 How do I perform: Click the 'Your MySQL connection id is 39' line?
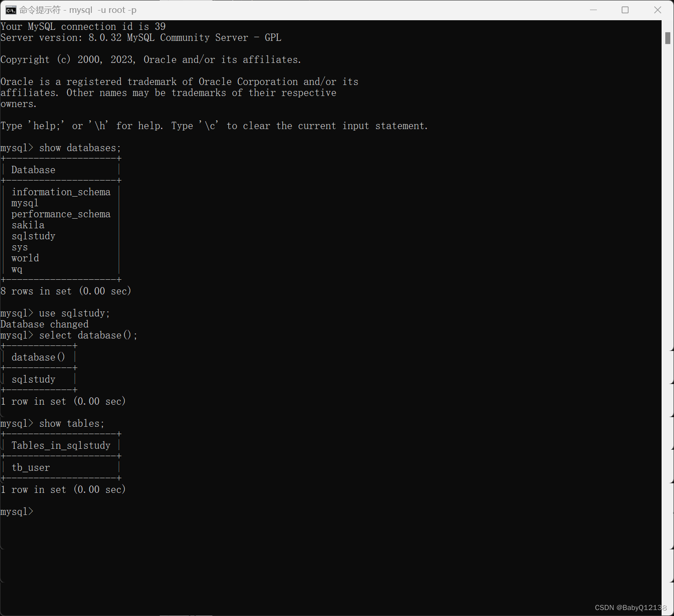pyautogui.click(x=83, y=27)
